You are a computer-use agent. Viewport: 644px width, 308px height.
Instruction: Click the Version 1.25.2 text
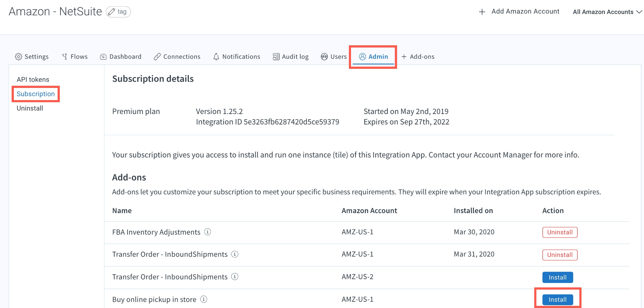tap(219, 111)
